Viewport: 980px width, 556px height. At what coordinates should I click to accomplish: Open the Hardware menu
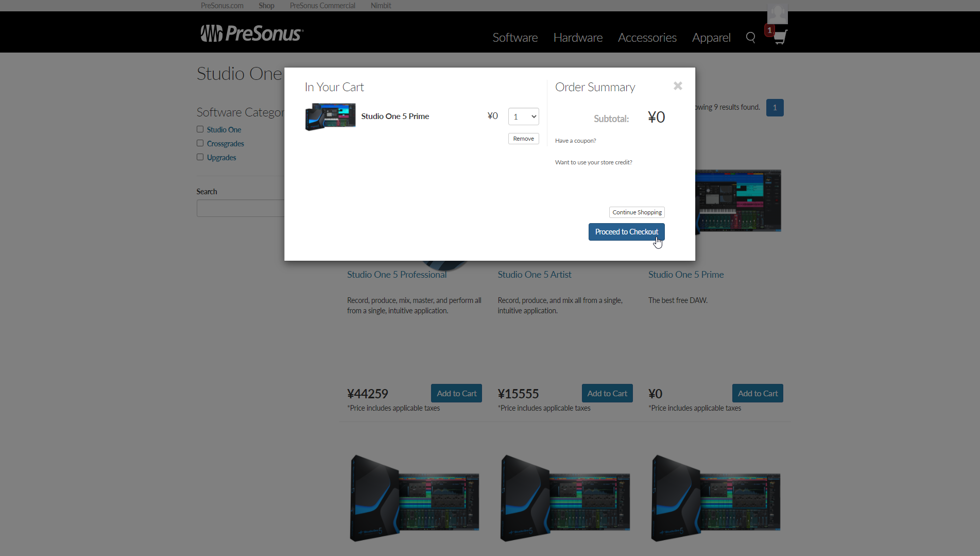(x=578, y=38)
